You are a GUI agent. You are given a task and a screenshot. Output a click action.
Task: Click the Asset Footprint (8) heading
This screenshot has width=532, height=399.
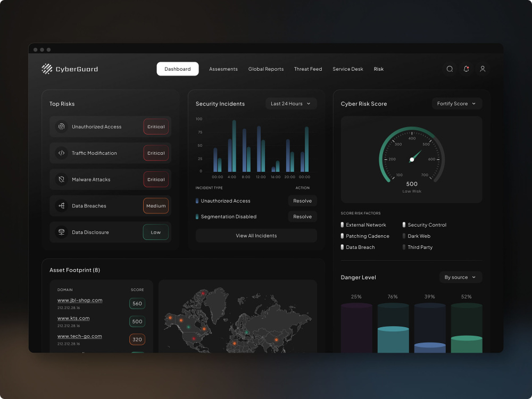click(74, 270)
